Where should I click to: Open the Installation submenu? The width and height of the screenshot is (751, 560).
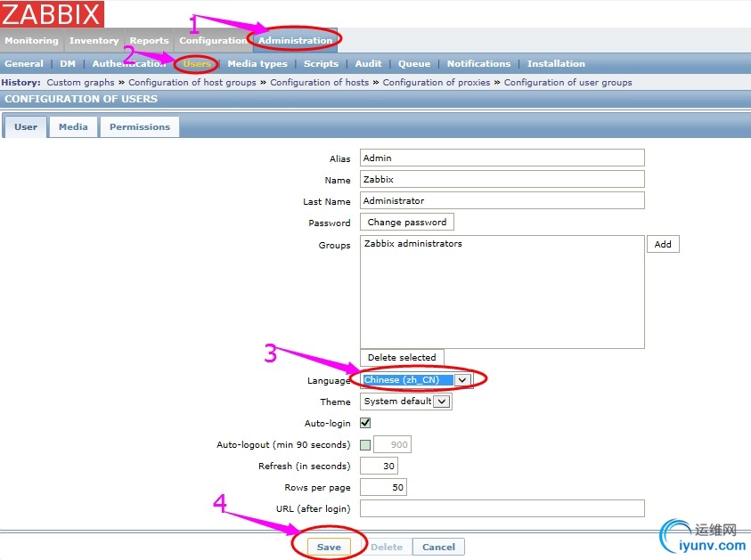coord(556,64)
